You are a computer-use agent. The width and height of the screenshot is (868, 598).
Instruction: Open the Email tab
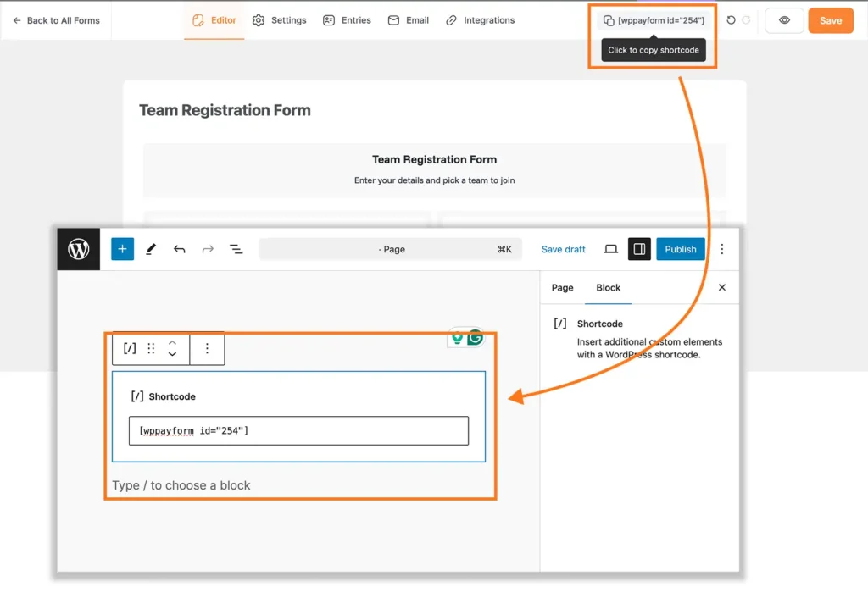pos(409,20)
